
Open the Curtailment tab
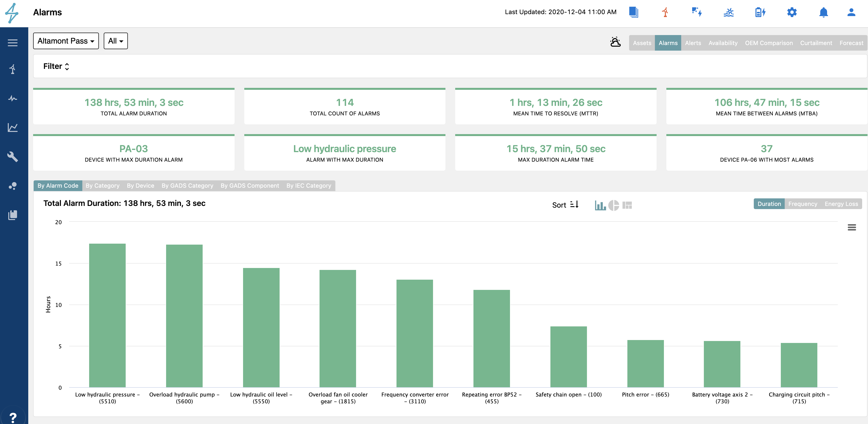click(816, 43)
